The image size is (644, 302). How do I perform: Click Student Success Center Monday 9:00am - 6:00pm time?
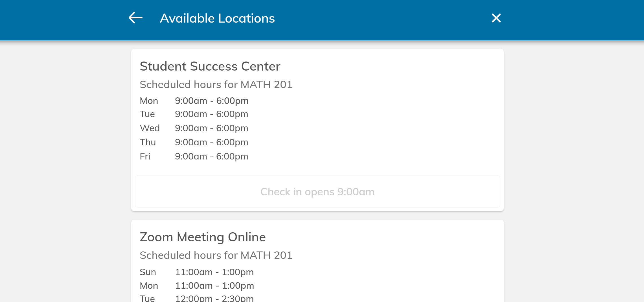point(211,101)
